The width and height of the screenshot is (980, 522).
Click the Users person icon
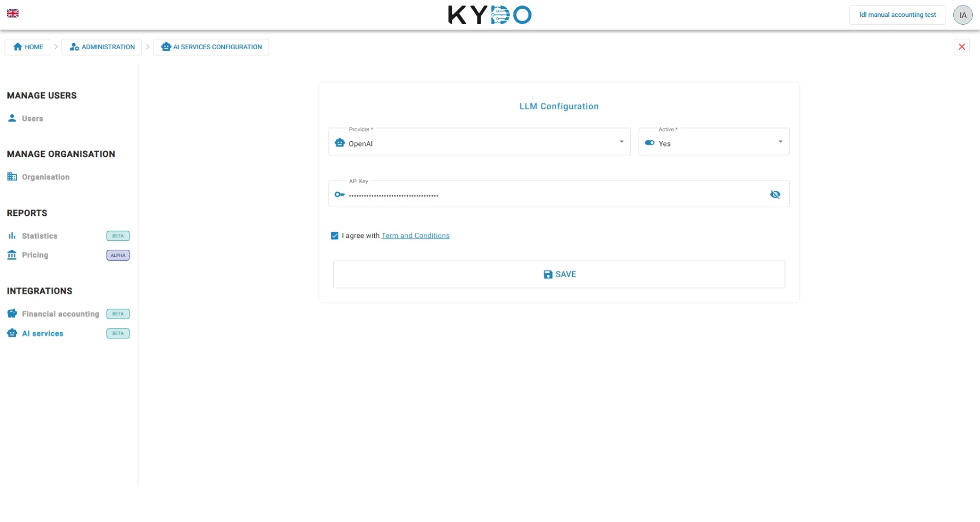tap(12, 118)
